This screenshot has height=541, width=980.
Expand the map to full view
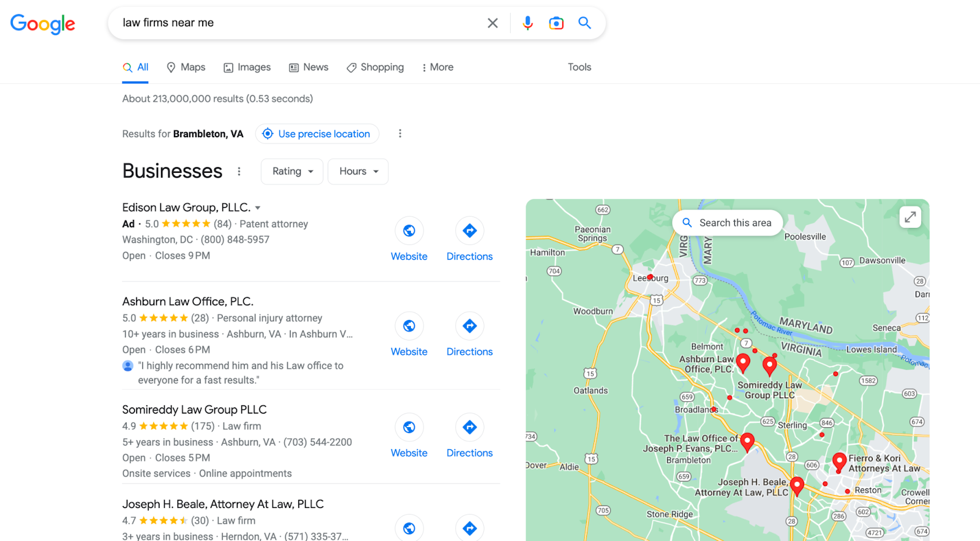(x=910, y=217)
